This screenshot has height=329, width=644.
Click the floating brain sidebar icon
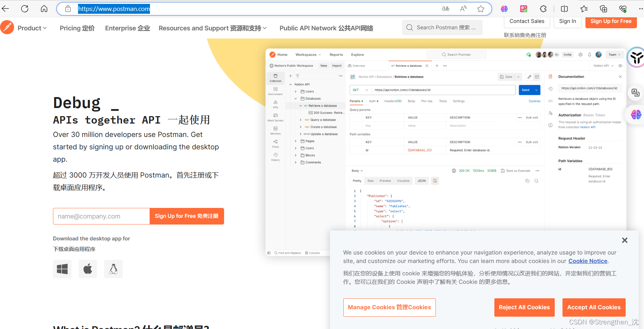click(636, 114)
